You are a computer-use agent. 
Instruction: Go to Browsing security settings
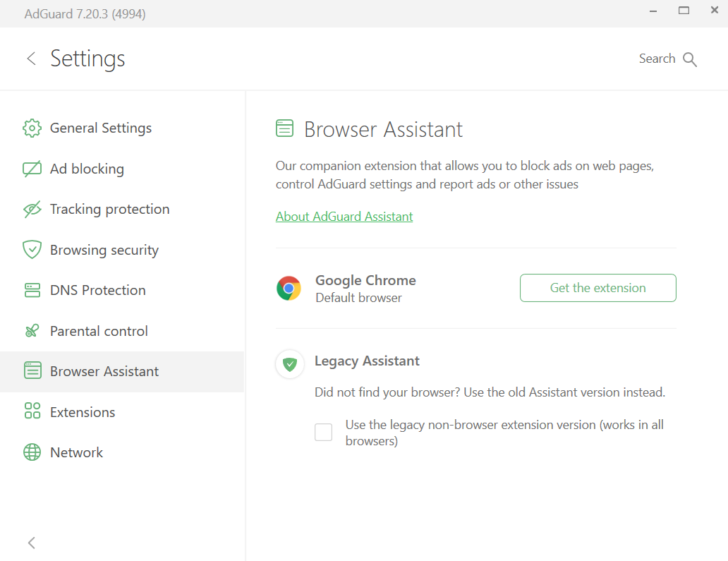click(x=122, y=250)
